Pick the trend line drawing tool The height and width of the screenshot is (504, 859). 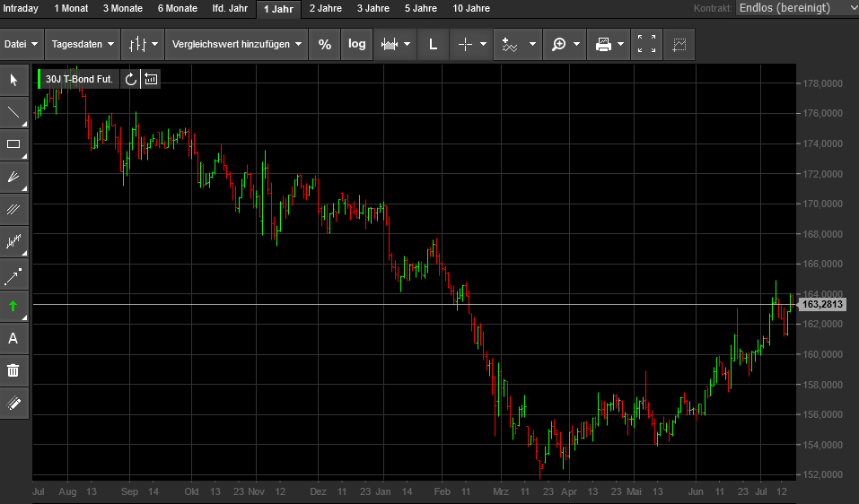(13, 112)
